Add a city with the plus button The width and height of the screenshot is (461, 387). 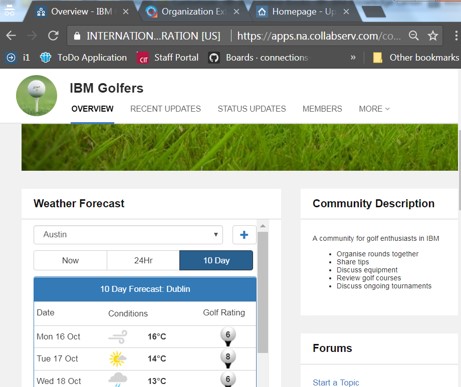pos(244,235)
